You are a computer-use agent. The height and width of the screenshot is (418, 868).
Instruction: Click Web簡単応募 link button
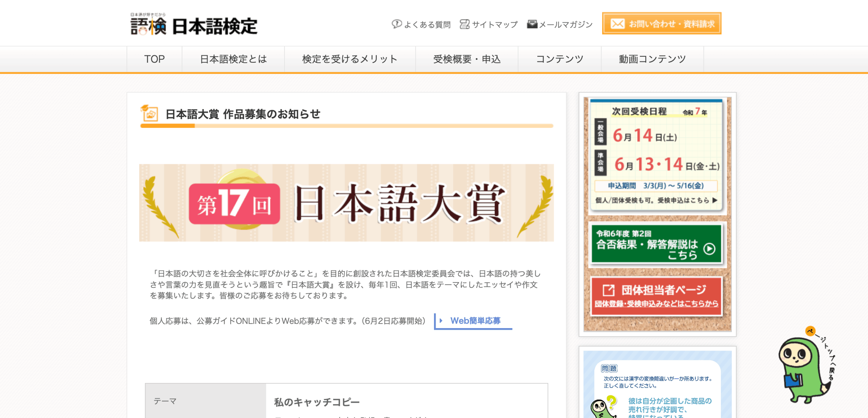pos(473,321)
